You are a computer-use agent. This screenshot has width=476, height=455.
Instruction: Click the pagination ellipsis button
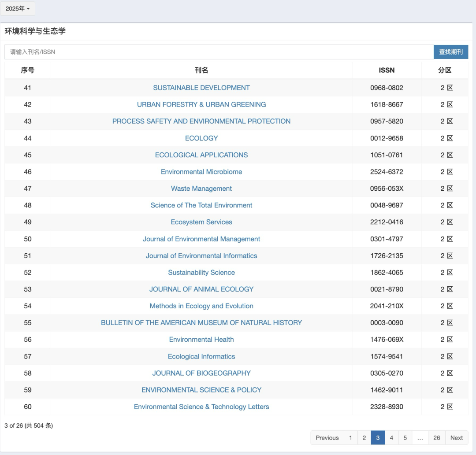tap(420, 438)
